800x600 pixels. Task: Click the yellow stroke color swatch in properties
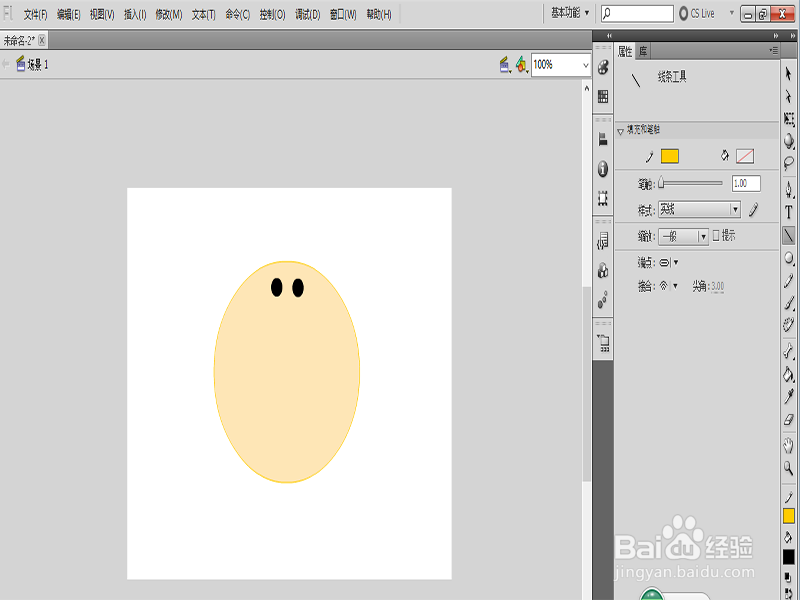click(x=670, y=156)
